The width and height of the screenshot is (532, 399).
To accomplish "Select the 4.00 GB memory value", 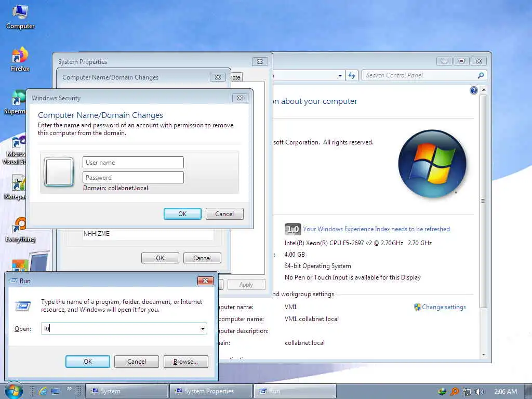I will click(x=295, y=255).
